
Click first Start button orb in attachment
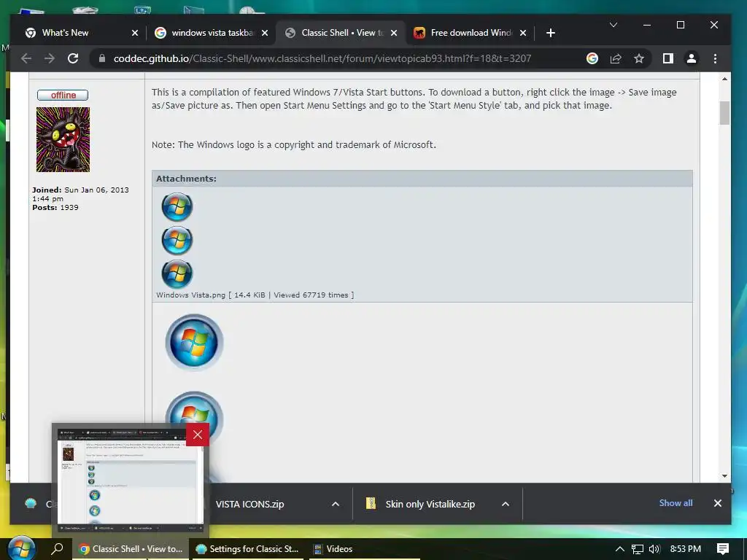177,207
